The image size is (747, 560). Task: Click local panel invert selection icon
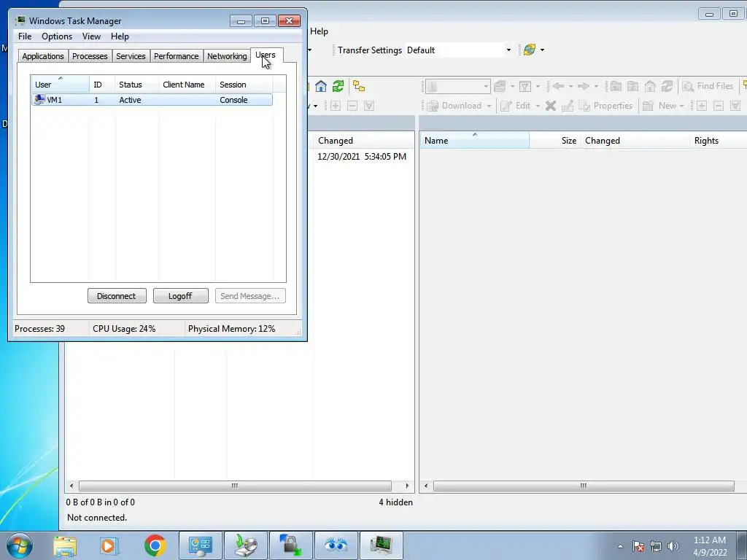point(368,106)
